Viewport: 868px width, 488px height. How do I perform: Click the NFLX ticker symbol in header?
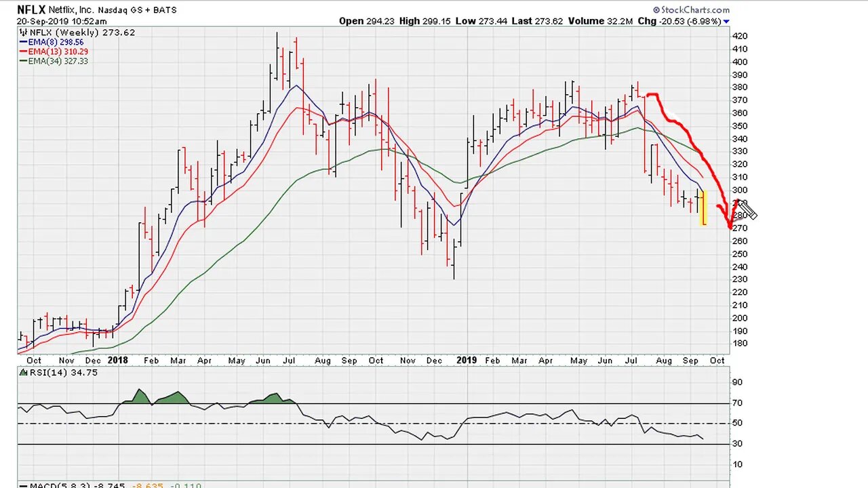click(31, 9)
